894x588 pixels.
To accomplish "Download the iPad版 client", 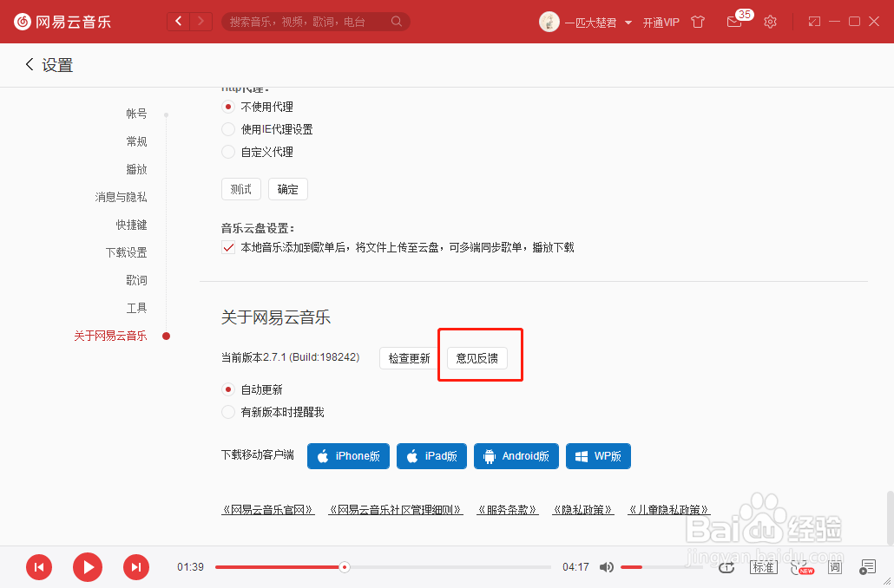I will [431, 456].
